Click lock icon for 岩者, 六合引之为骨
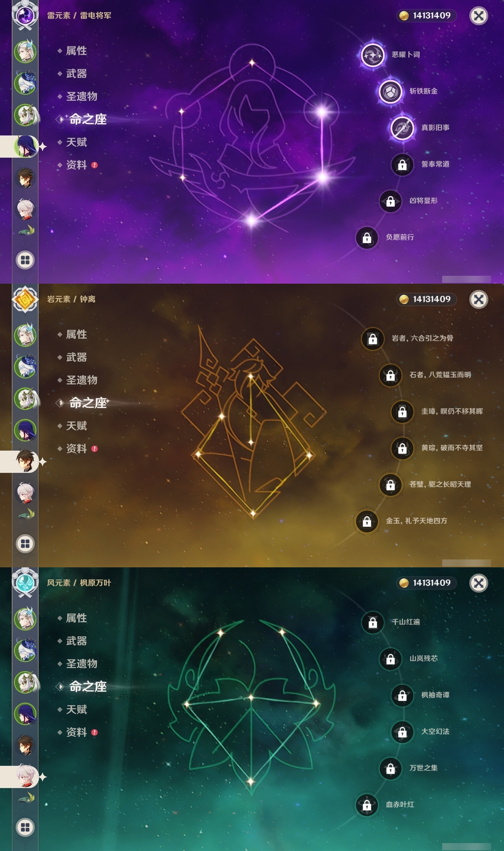504x851 pixels. [372, 338]
